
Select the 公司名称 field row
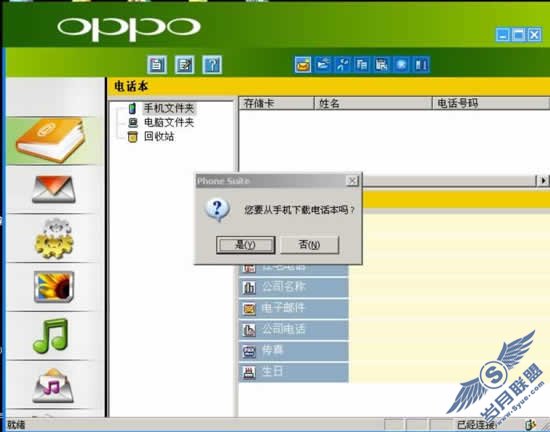294,287
